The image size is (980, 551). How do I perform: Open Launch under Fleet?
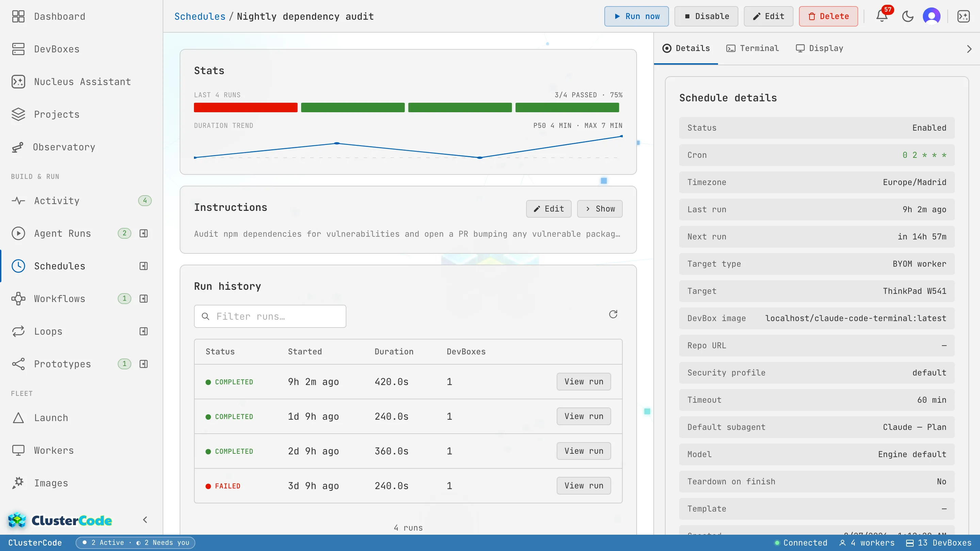point(81,418)
